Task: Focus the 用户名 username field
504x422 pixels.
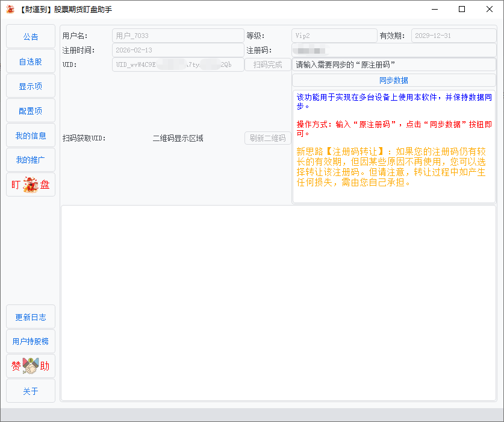Action: point(178,36)
